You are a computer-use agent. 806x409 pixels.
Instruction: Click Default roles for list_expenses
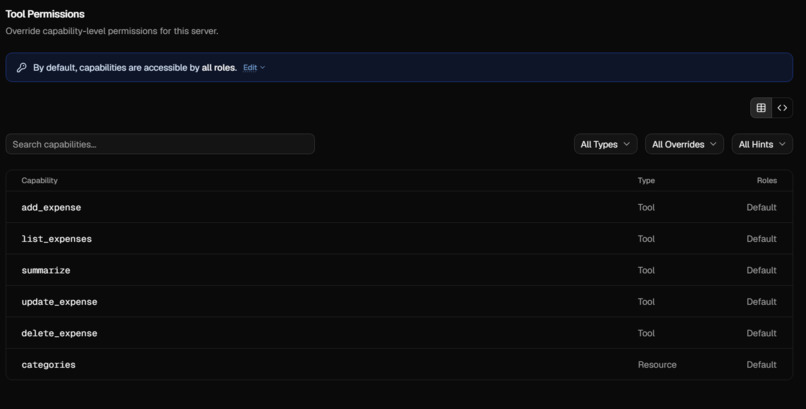pyautogui.click(x=761, y=239)
